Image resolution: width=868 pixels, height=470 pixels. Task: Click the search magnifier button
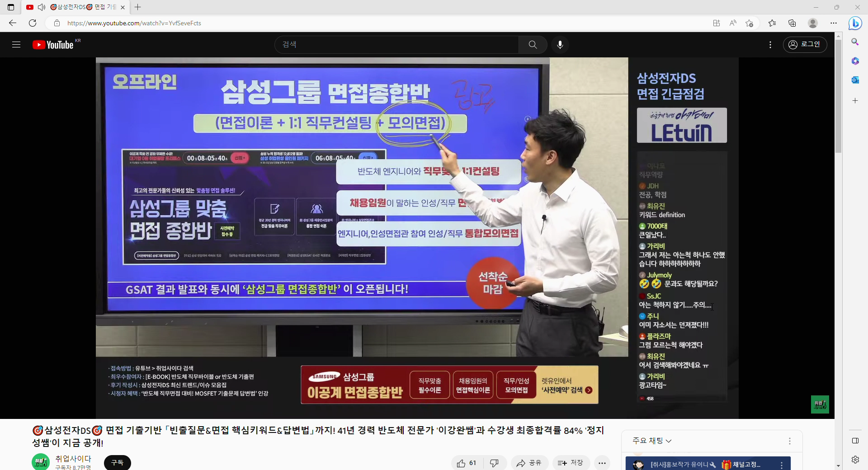tap(533, 45)
